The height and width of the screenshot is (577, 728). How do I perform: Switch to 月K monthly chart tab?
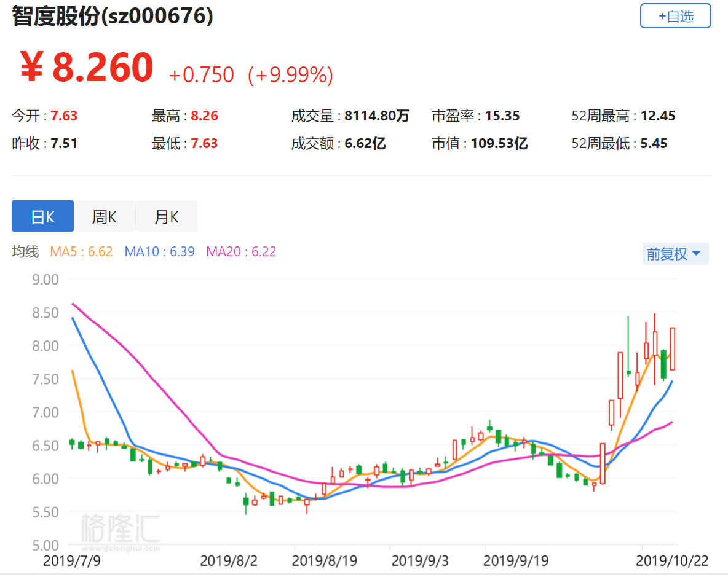pyautogui.click(x=166, y=216)
